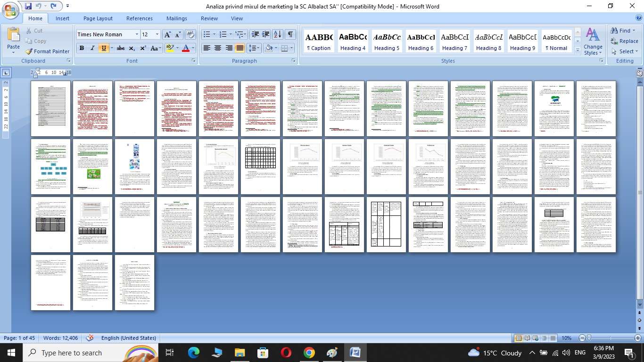The image size is (644, 362).
Task: Click the Grow Font button
Action: pos(167,34)
